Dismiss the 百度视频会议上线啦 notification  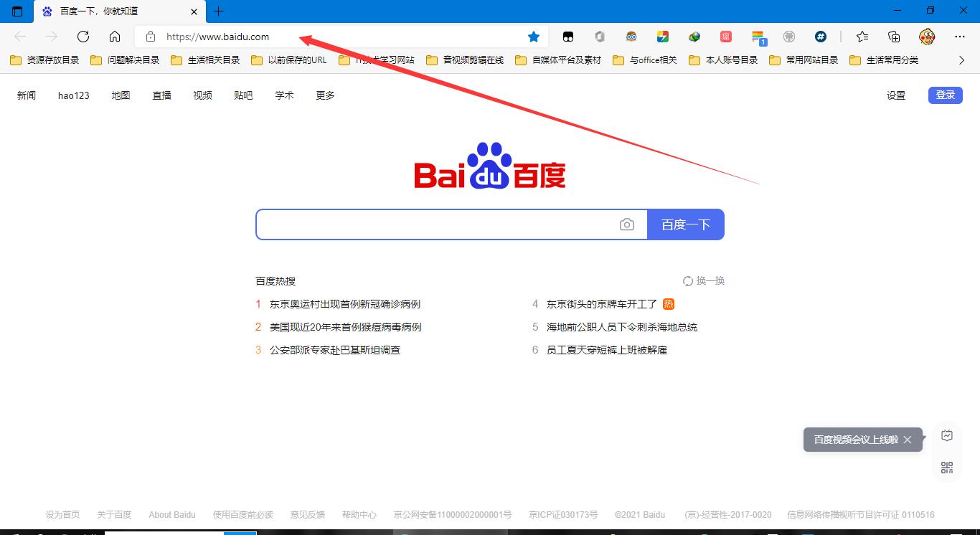pos(908,440)
